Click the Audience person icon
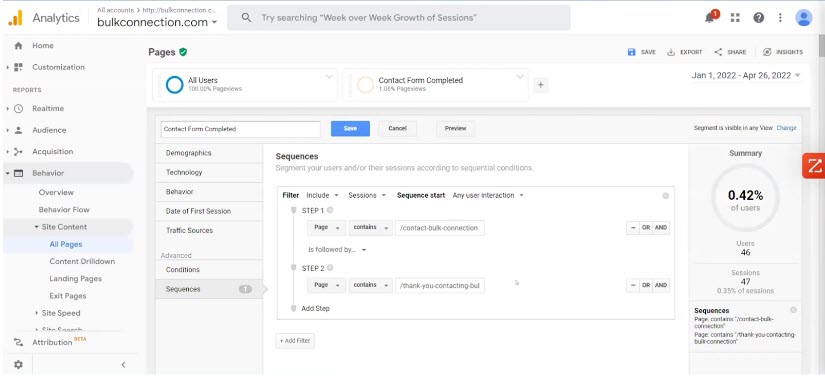 pyautogui.click(x=18, y=130)
